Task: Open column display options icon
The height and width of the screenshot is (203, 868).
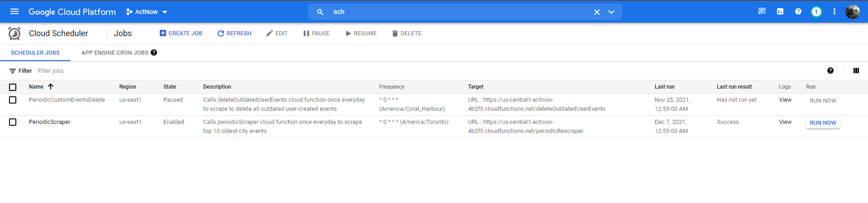Action: tap(856, 71)
